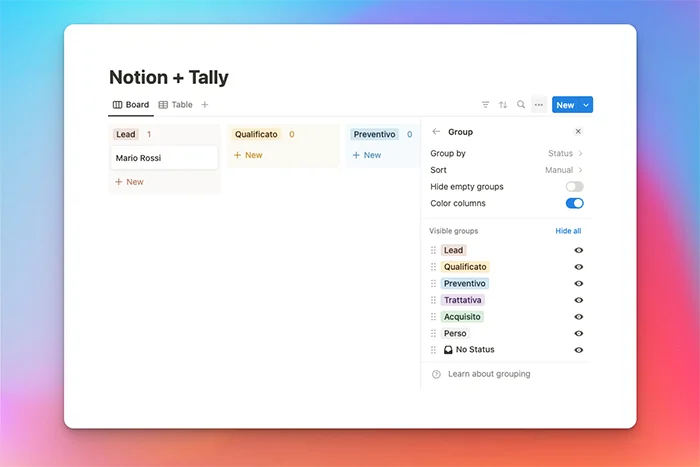Hide the Perso group with eye icon
The image size is (700, 467).
(x=579, y=334)
